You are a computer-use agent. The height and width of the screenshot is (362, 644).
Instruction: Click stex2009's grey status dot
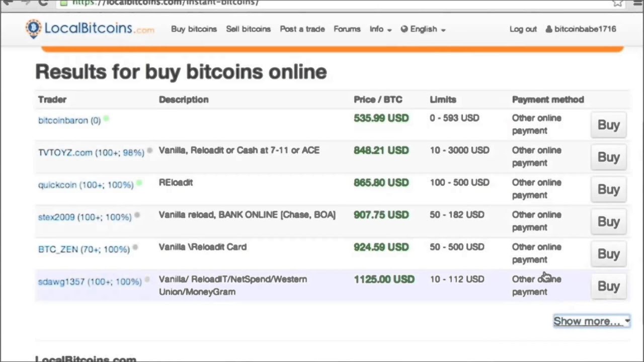click(x=137, y=215)
